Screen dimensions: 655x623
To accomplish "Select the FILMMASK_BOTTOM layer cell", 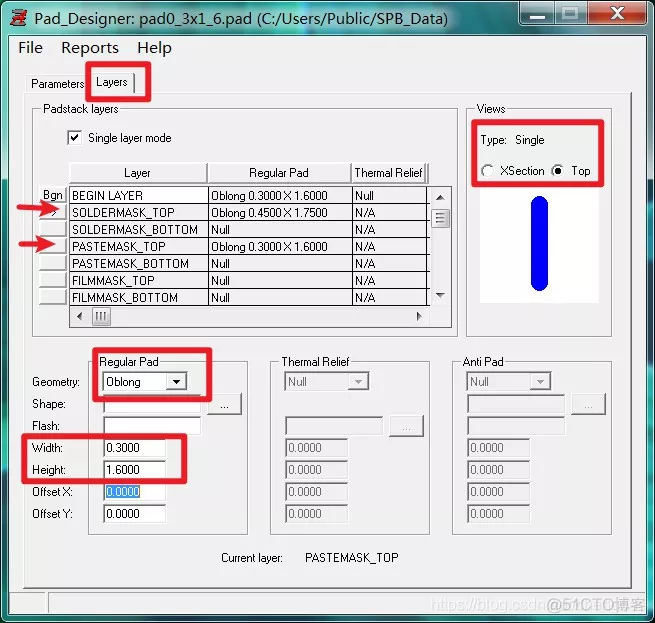I will [x=139, y=298].
